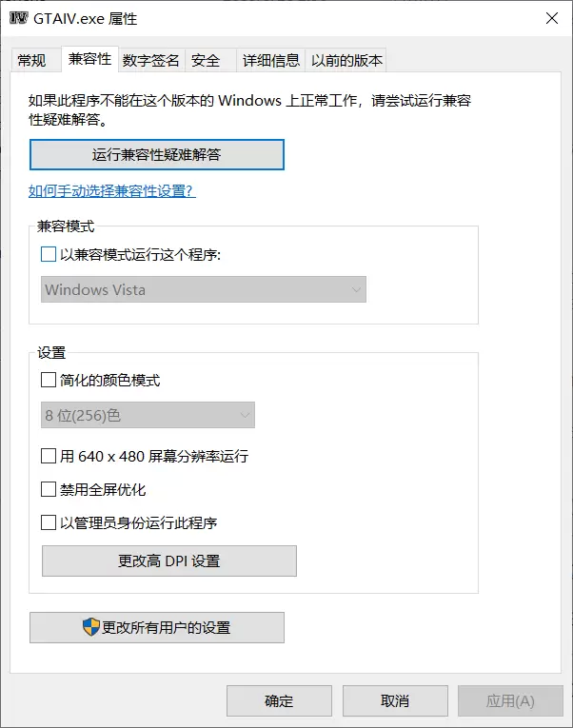Open the 数字签名 tab

pos(151,60)
